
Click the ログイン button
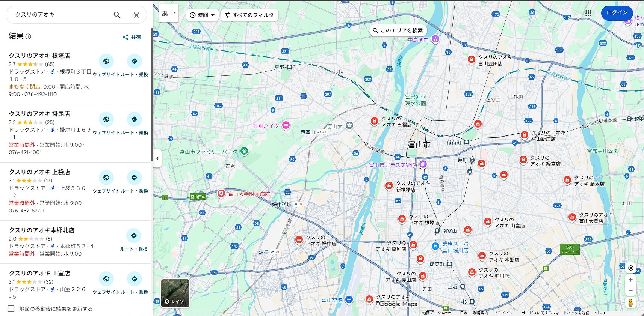tap(617, 13)
